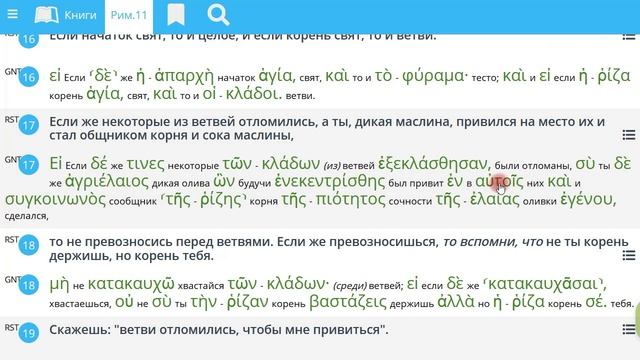Click Greek word ἀγριέλαιος

(x=107, y=182)
